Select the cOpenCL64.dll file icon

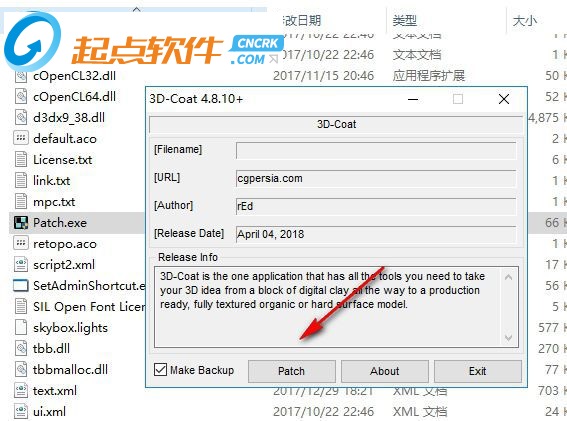point(21,97)
